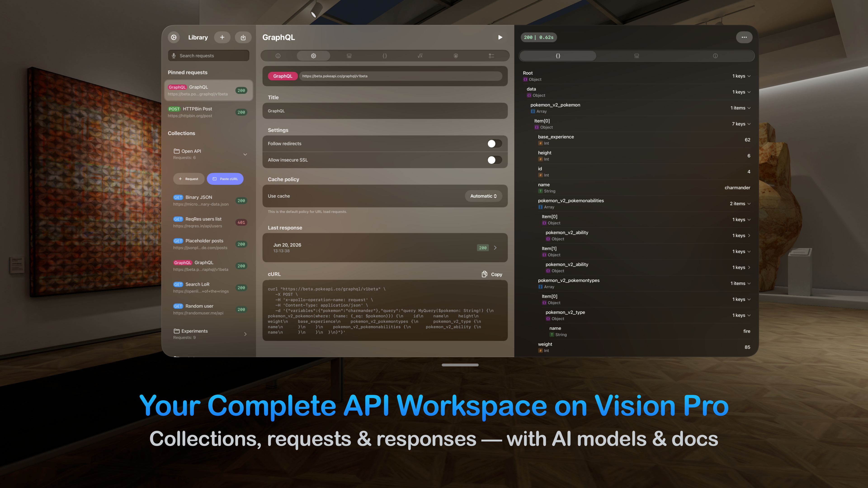The width and height of the screenshot is (868, 488).
Task: Switch to the raw body tab of the response panel
Action: pyautogui.click(x=637, y=56)
